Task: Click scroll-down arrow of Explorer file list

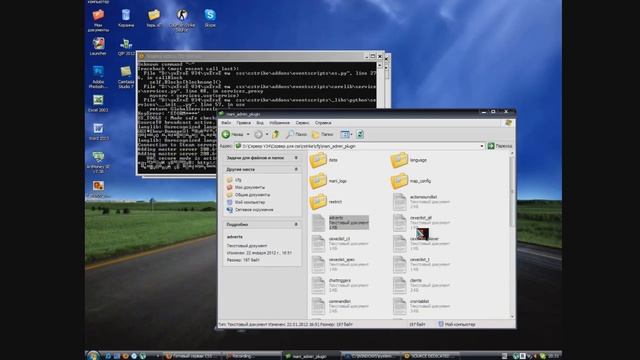Action: 512,316
